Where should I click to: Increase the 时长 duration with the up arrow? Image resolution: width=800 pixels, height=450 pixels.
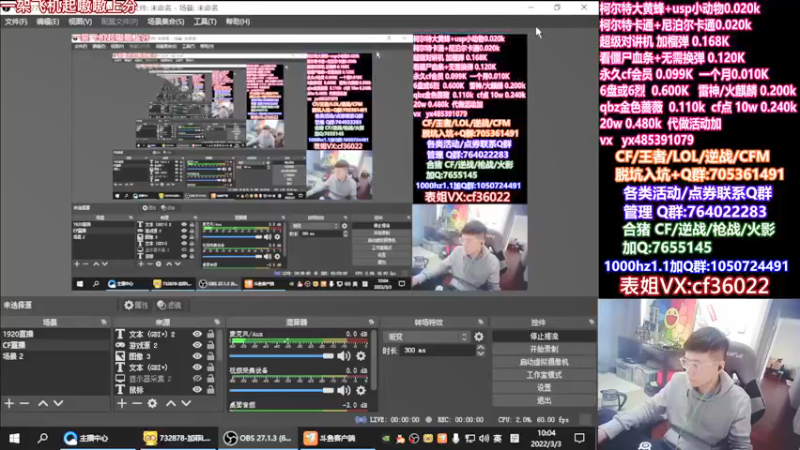[x=481, y=347]
